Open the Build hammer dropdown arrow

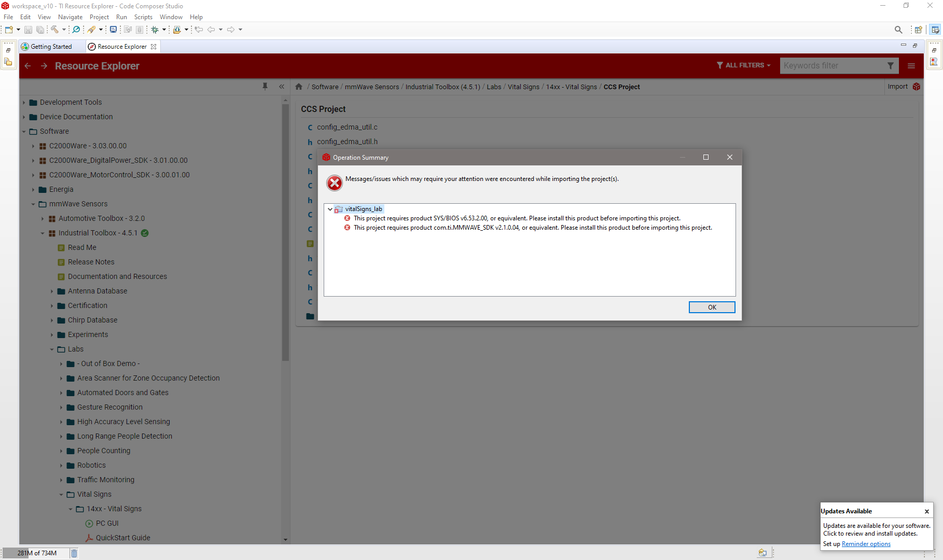(64, 30)
